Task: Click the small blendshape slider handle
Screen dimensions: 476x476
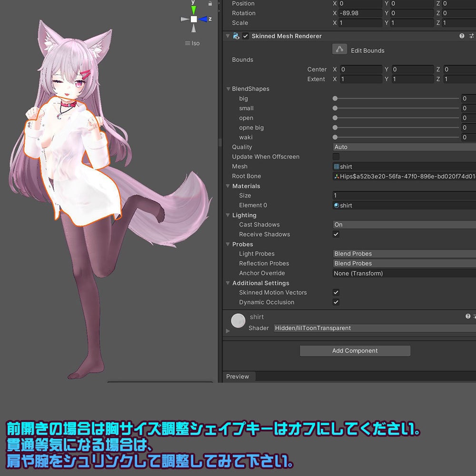Action: tap(335, 108)
